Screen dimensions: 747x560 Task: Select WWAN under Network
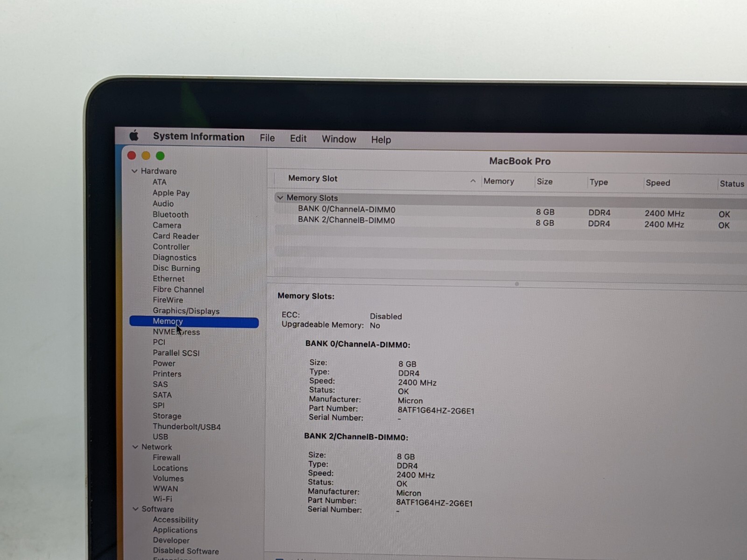click(x=165, y=489)
